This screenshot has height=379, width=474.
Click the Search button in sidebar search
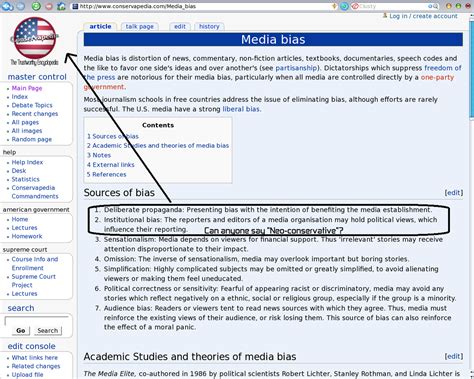click(x=48, y=331)
